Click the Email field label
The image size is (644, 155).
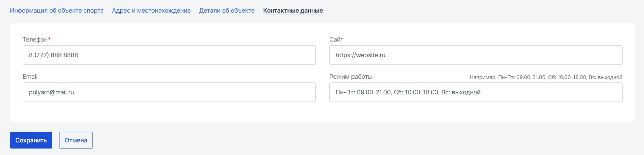click(x=30, y=77)
